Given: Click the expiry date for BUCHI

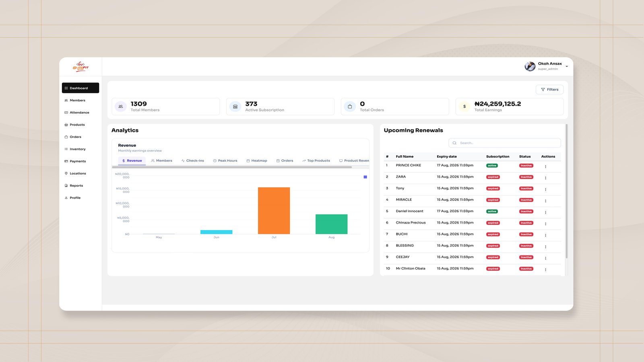Looking at the screenshot, I should pos(455,234).
